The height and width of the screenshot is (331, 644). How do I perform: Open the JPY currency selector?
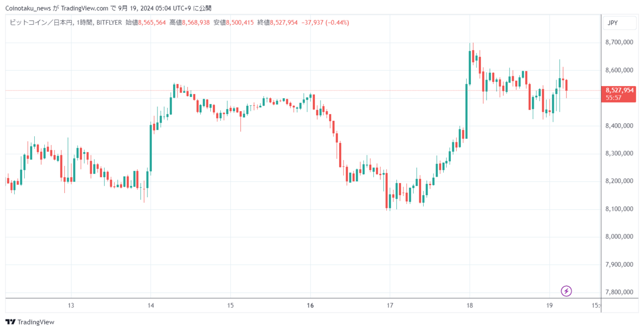point(613,23)
